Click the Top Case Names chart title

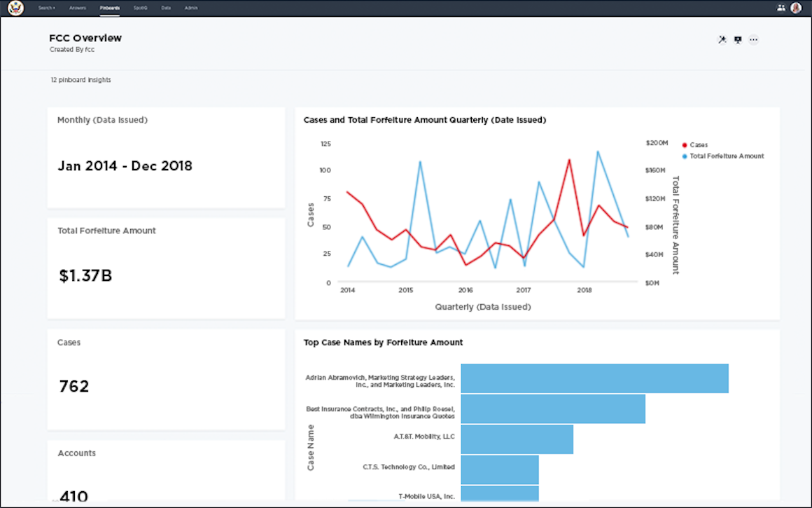point(383,342)
